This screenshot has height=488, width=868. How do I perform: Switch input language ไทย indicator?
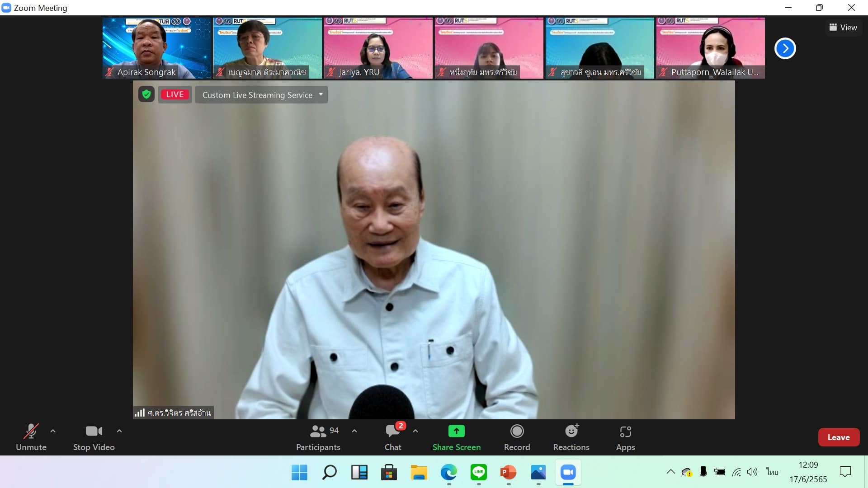772,472
